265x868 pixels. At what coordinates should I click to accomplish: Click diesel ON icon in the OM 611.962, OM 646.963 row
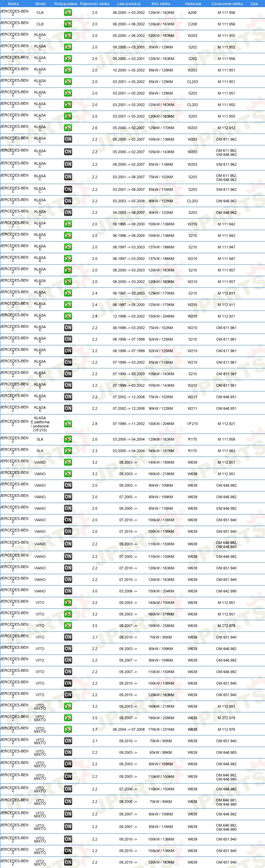(x=68, y=152)
